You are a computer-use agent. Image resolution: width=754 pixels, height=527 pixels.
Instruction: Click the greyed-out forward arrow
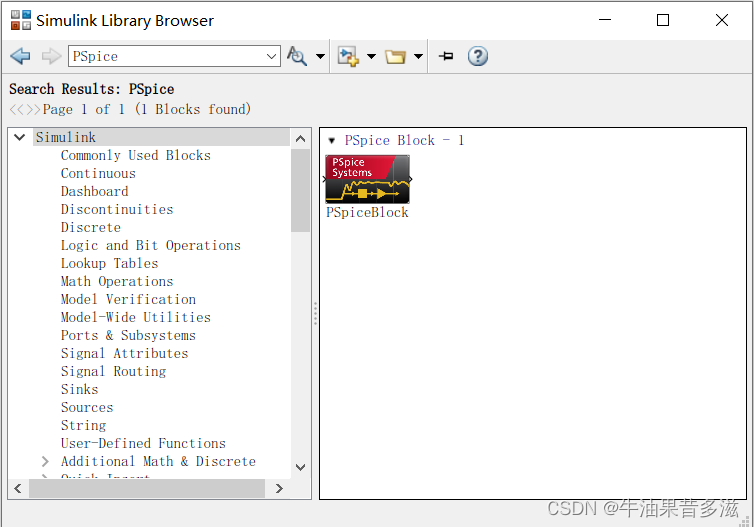(x=51, y=56)
